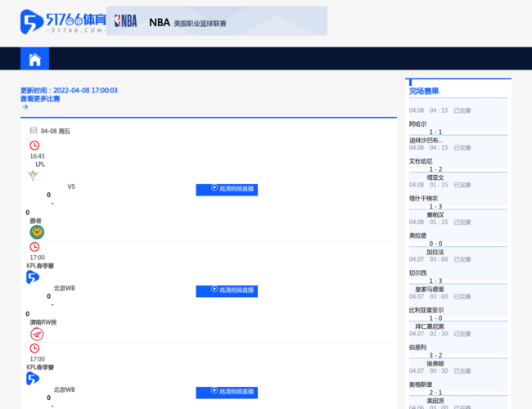The image size is (532, 409).
Task: Open 高清视频直播 for 北京WB vs 济南RW侠
Action: (x=227, y=290)
